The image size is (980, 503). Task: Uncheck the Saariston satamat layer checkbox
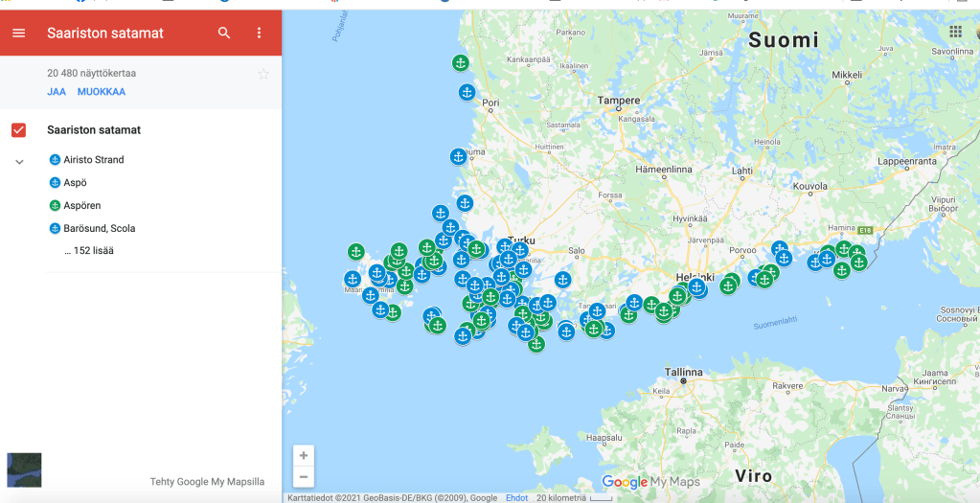pyautogui.click(x=18, y=130)
